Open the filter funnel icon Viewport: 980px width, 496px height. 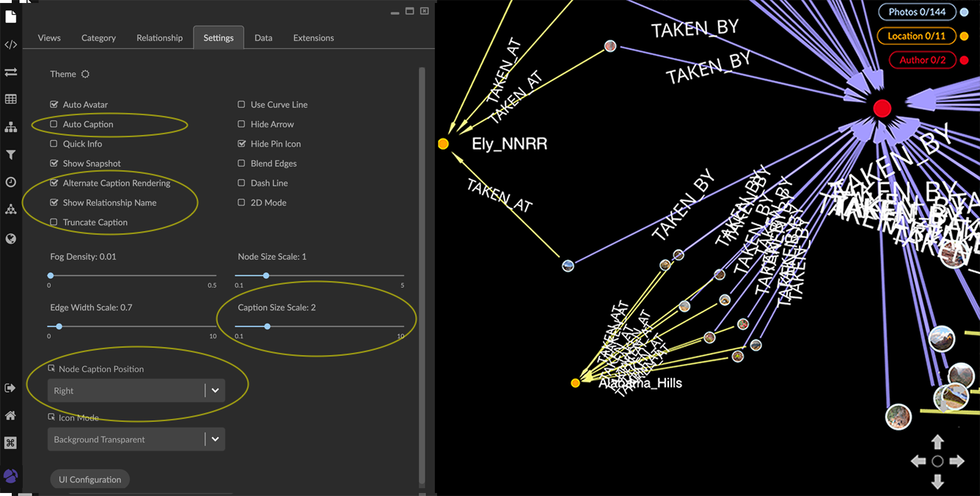(10, 155)
